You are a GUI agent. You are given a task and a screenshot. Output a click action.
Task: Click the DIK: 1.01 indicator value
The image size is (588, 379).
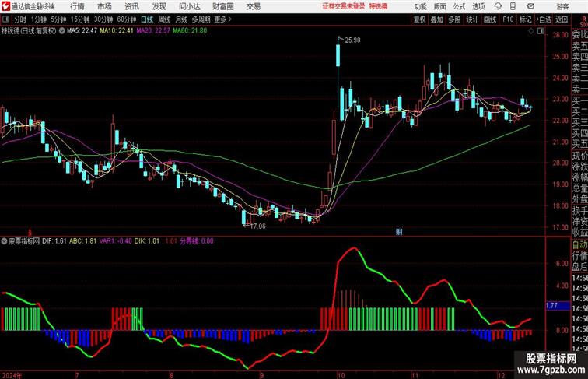147,241
